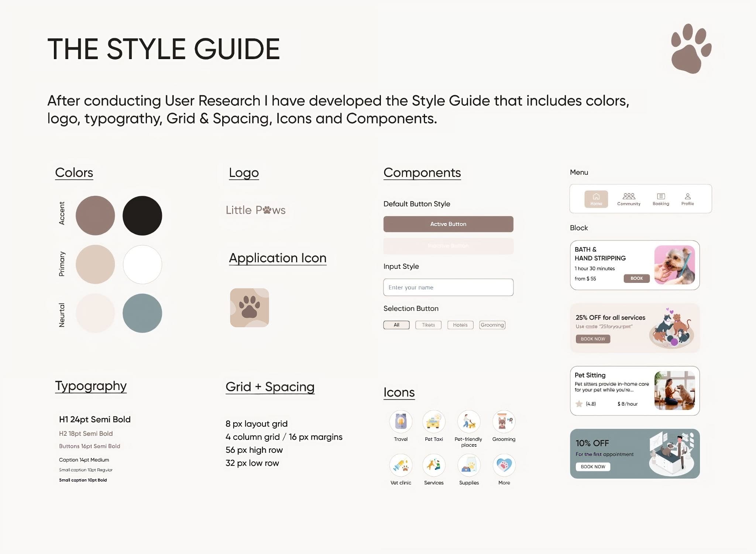Select the Pet-friendly places icon
756x554 pixels.
coord(469,422)
